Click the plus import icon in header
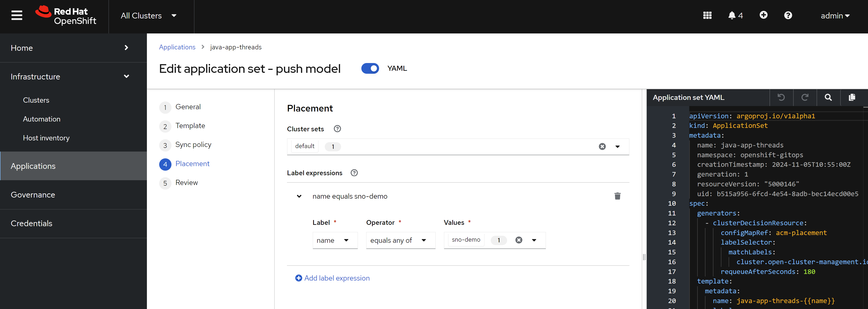868x309 pixels. pyautogui.click(x=764, y=15)
